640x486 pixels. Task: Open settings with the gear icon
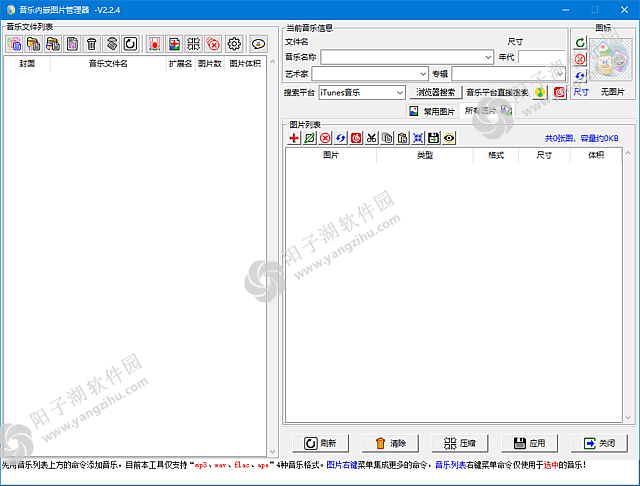pos(234,44)
